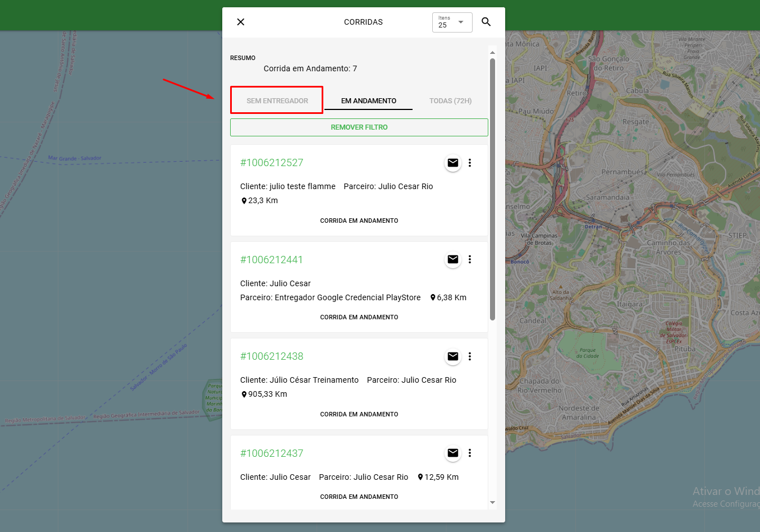Select the EM ANDAMENTO tab

tap(369, 101)
